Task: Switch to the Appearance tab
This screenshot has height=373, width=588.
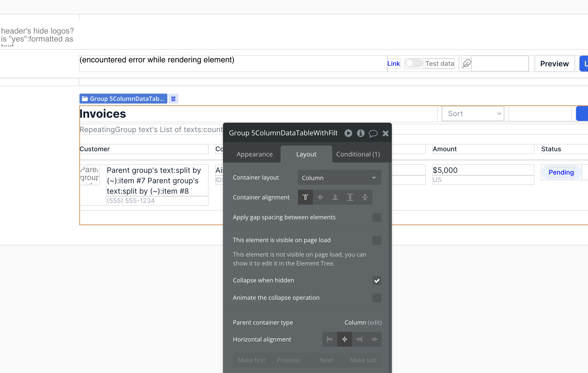Action: (x=255, y=154)
